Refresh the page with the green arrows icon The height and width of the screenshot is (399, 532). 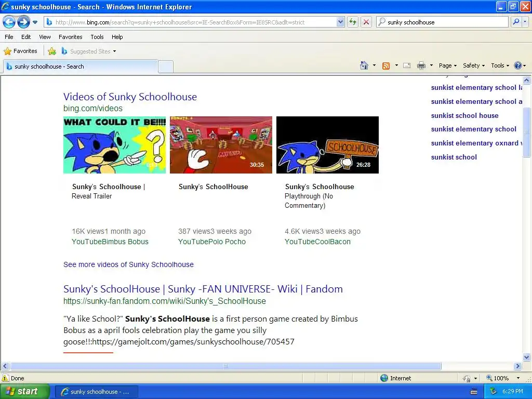tap(353, 22)
